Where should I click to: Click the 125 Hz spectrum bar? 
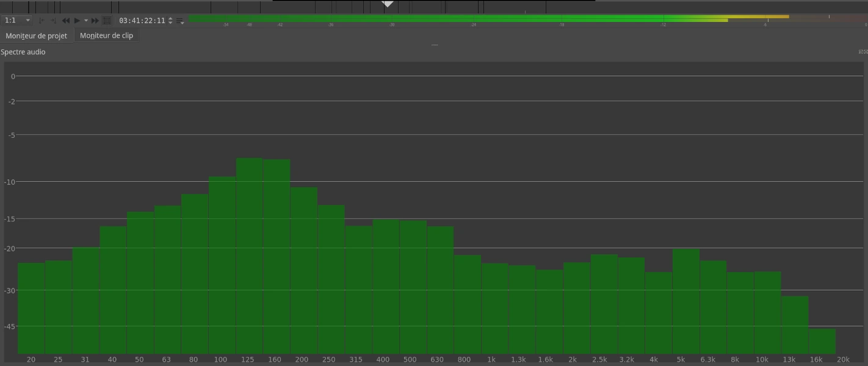click(249, 256)
